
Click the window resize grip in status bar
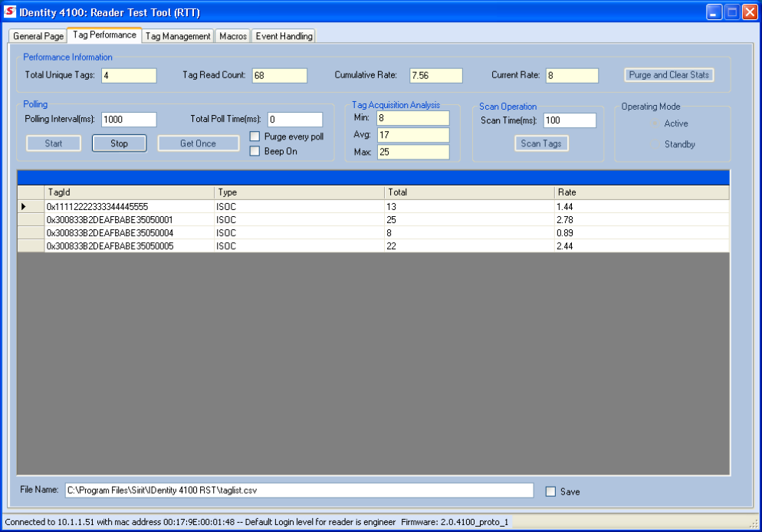[754, 524]
